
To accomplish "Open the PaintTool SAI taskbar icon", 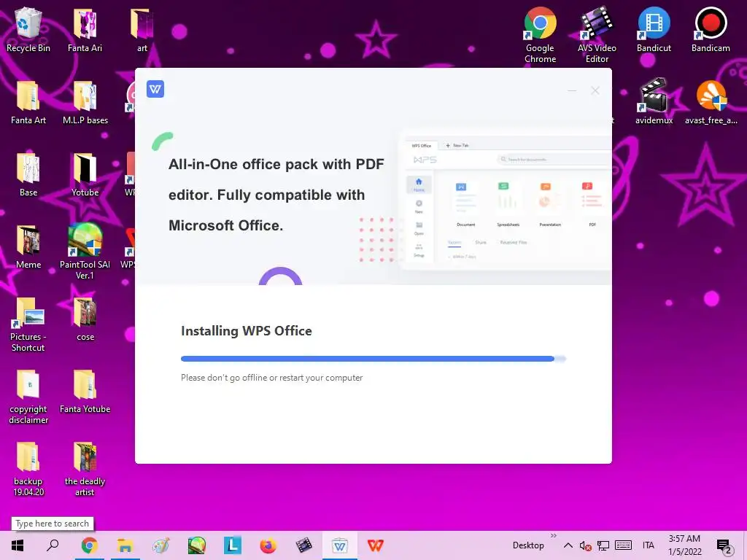I will [x=196, y=545].
